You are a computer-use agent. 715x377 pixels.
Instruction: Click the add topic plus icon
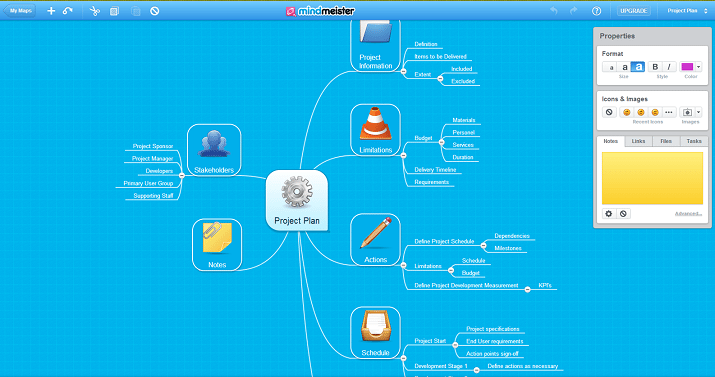coord(51,11)
